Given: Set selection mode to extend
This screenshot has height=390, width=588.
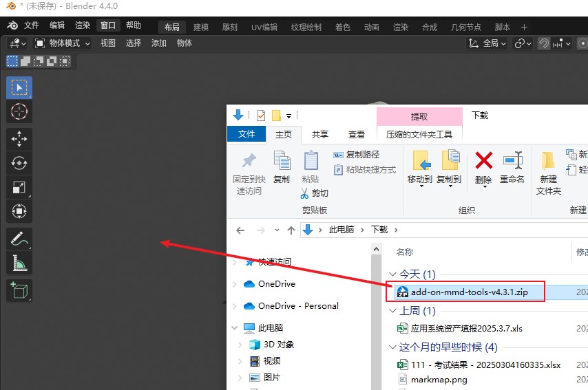Looking at the screenshot, I should [x=25, y=61].
